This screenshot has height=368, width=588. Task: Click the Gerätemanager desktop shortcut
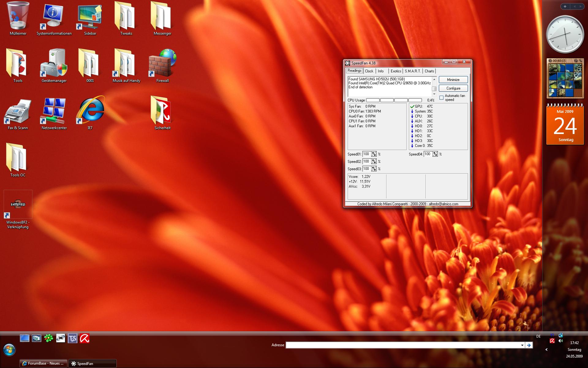coord(54,64)
